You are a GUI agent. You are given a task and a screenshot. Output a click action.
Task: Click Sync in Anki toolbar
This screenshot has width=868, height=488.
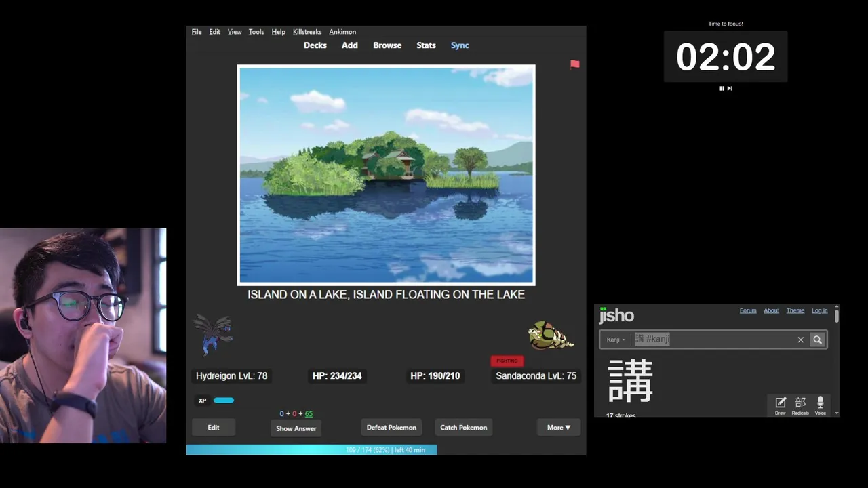(x=460, y=45)
